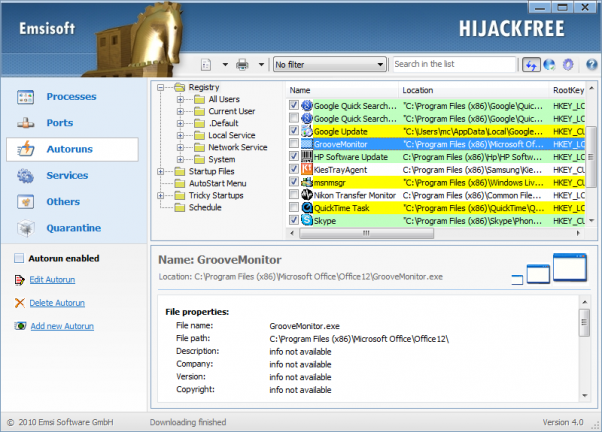Click the Add new Autorun link
Viewport: 602px width, 432px height.
pyautogui.click(x=62, y=326)
